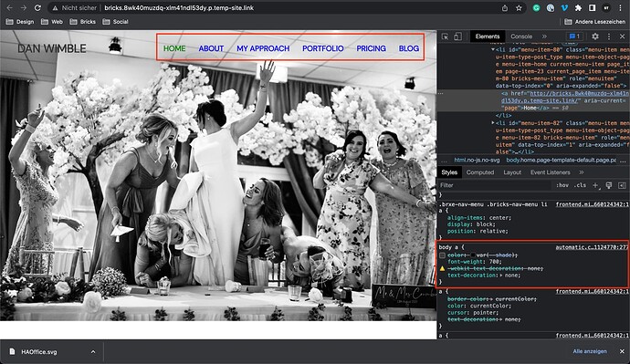630x364 pixels.
Task: Bookmark this page with the star icon
Action: (519, 7)
